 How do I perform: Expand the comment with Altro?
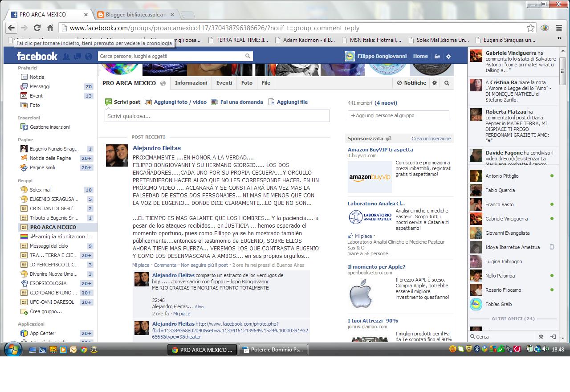coord(199,307)
